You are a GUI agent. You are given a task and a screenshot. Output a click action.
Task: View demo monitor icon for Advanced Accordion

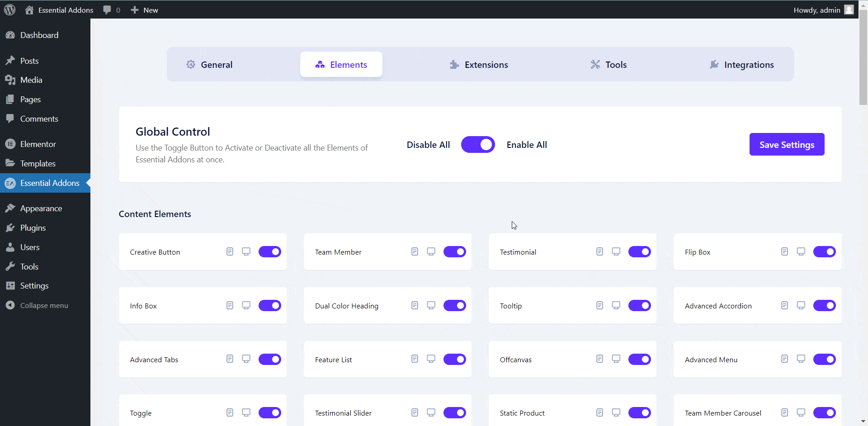click(x=801, y=305)
